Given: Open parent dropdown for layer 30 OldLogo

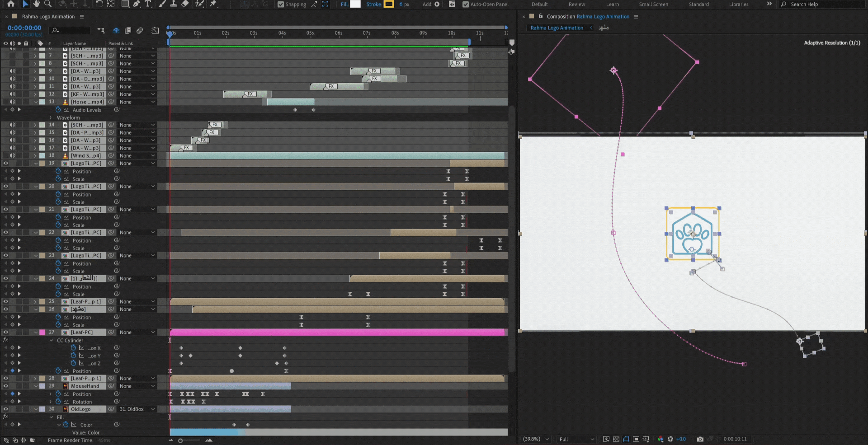Looking at the screenshot, I should (137, 409).
